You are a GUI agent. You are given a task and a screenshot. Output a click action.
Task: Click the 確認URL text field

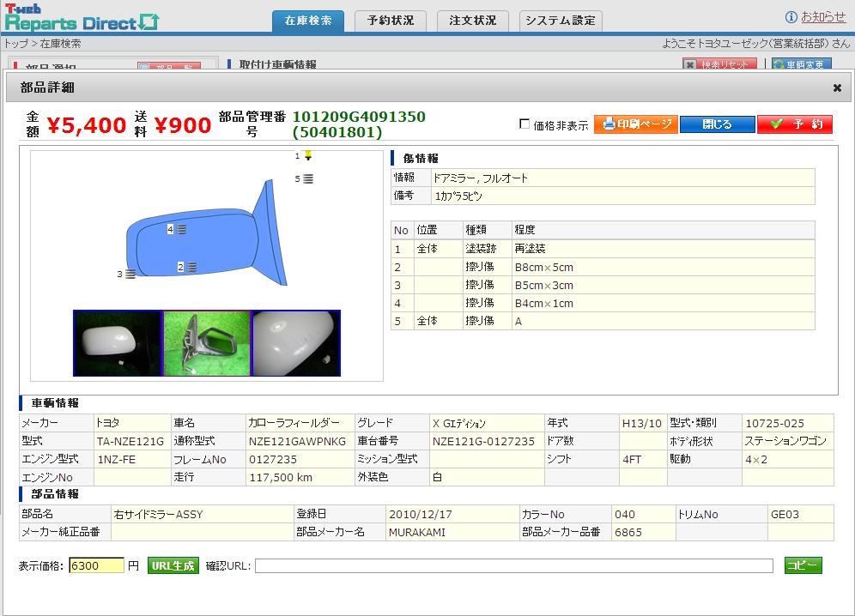click(513, 566)
